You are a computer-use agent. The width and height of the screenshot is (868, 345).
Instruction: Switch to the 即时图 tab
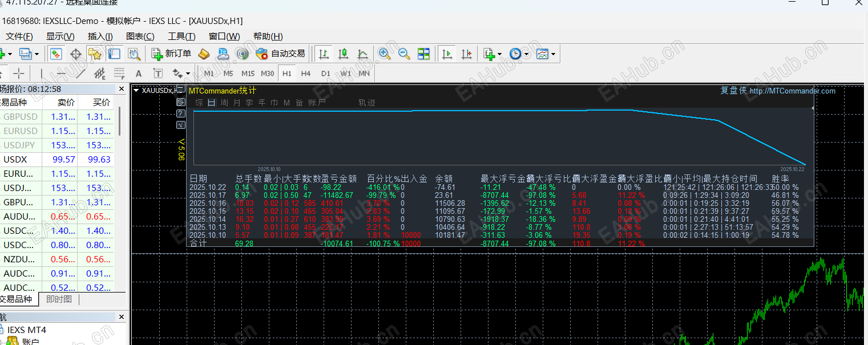pyautogui.click(x=59, y=299)
